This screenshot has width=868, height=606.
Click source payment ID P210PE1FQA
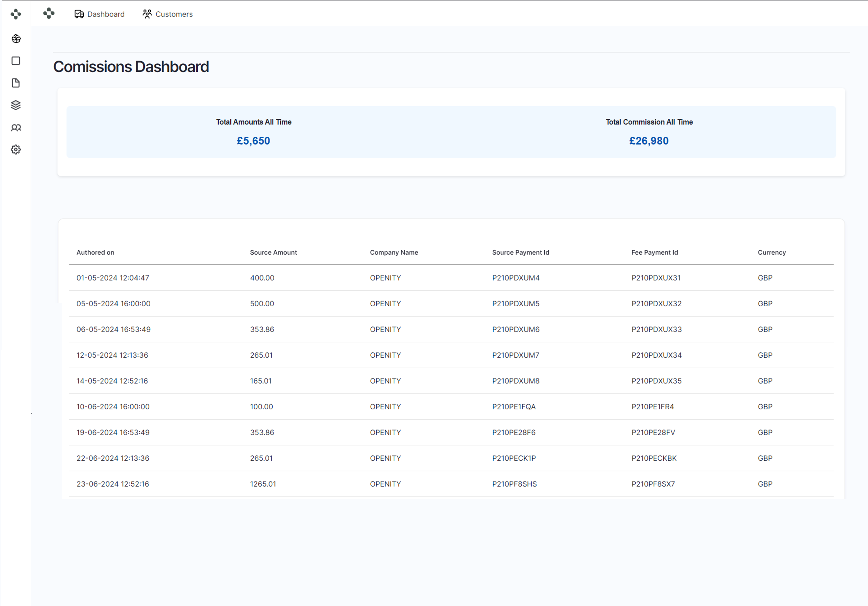pyautogui.click(x=514, y=407)
